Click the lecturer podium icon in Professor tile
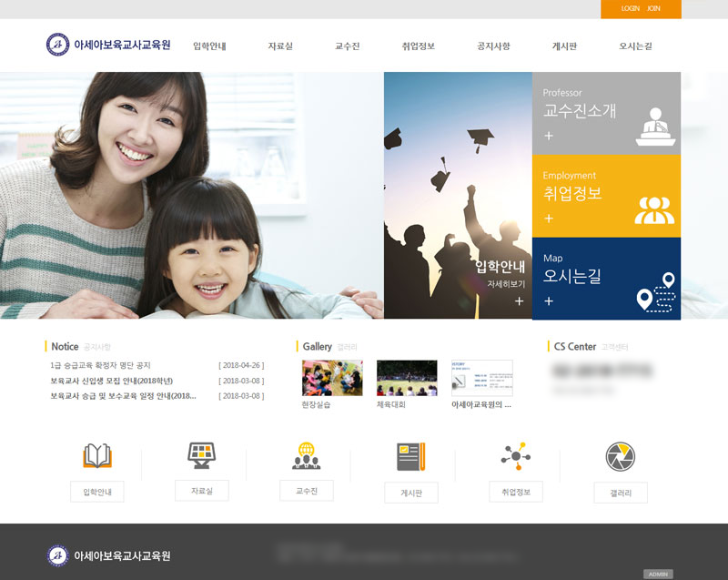The height and width of the screenshot is (580, 728). (654, 127)
